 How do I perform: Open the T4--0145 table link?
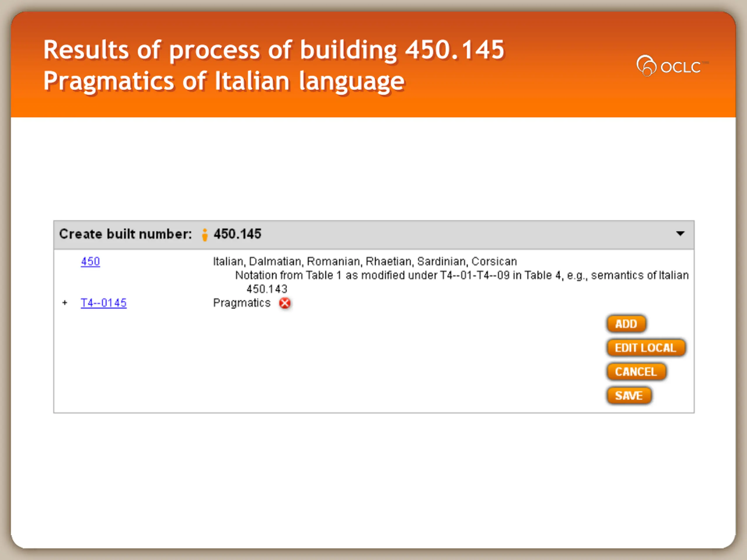[103, 303]
